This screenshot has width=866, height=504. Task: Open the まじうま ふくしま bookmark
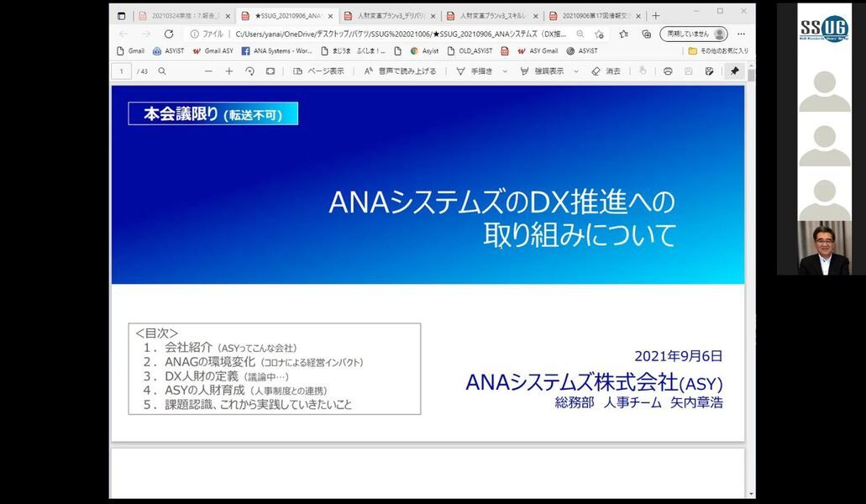pos(354,50)
